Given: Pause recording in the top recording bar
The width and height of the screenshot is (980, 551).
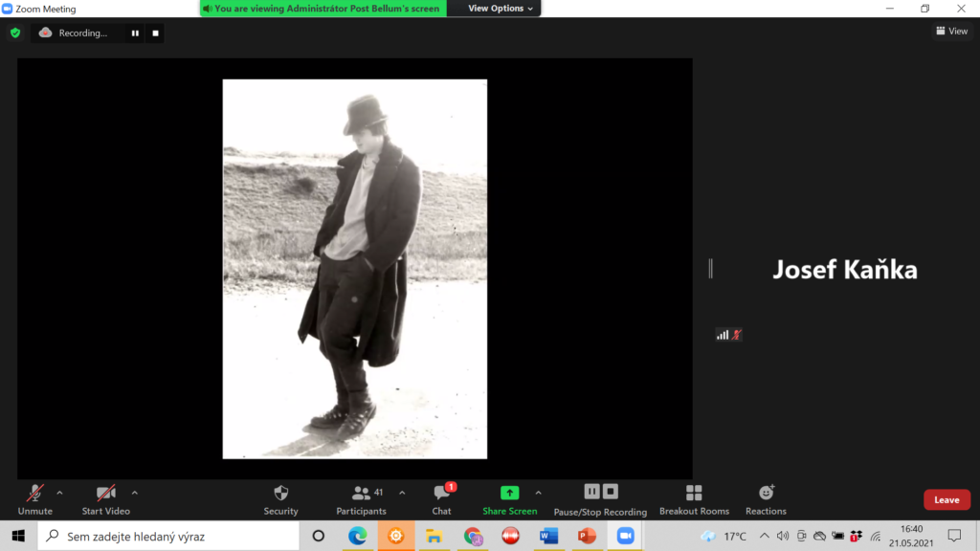Looking at the screenshot, I should pyautogui.click(x=135, y=33).
